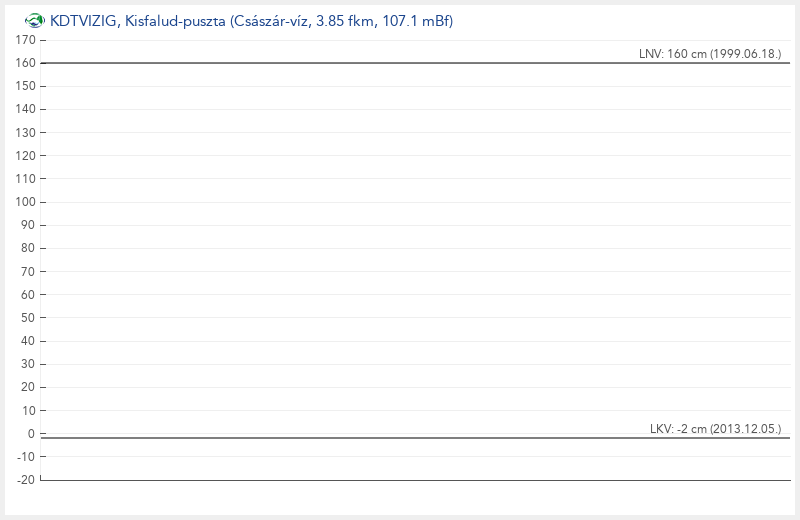Click the LKV: -2 cm label
800x520 pixels.
pos(715,429)
